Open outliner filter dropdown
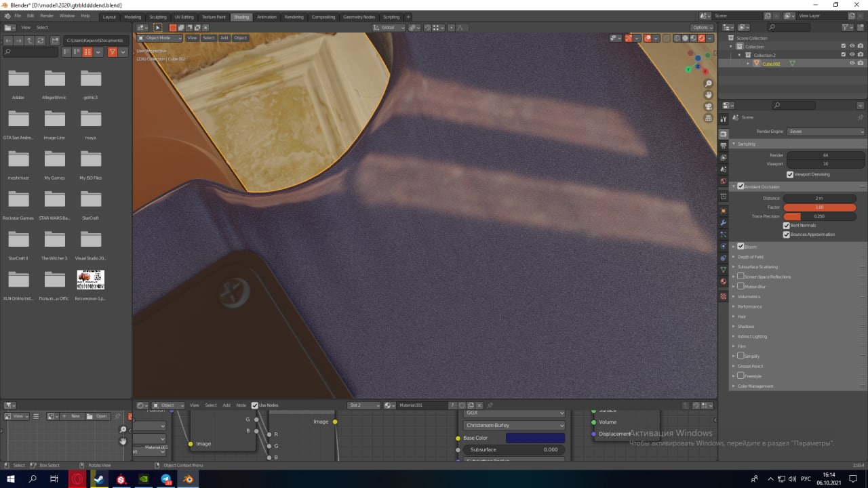This screenshot has width=868, height=488. 848,27
